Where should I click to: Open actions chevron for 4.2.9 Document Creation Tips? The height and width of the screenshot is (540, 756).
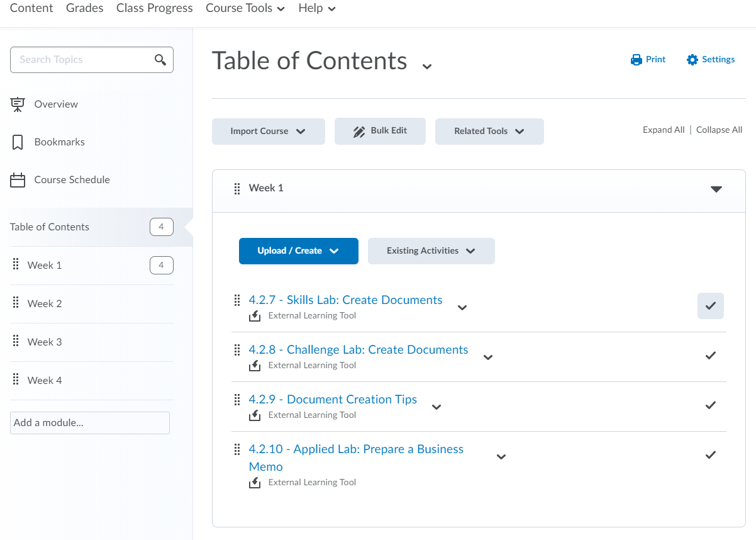(x=436, y=407)
